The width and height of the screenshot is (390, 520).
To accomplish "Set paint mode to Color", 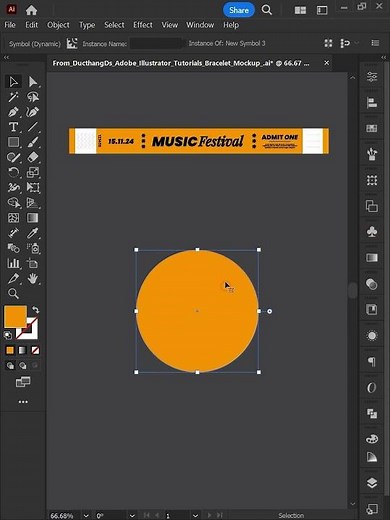I will click(x=10, y=350).
